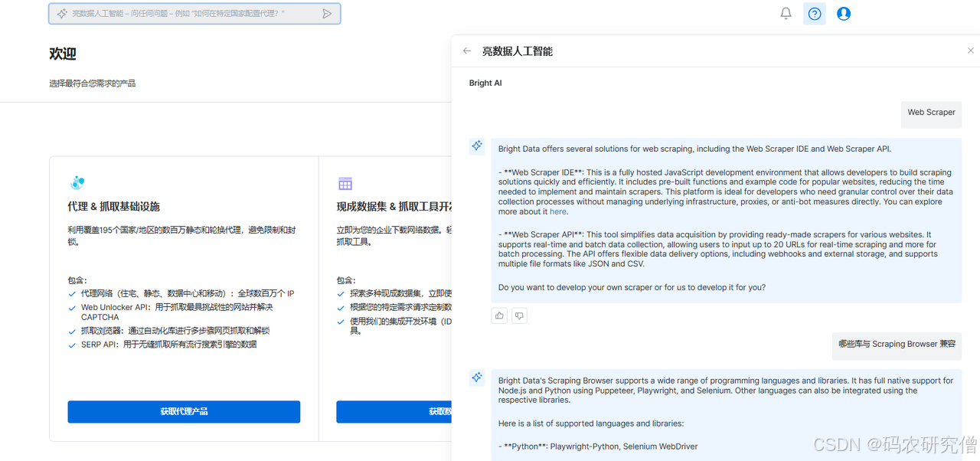Click the datasets table icon on second card
Viewport: 980px width, 461px height.
(x=345, y=184)
